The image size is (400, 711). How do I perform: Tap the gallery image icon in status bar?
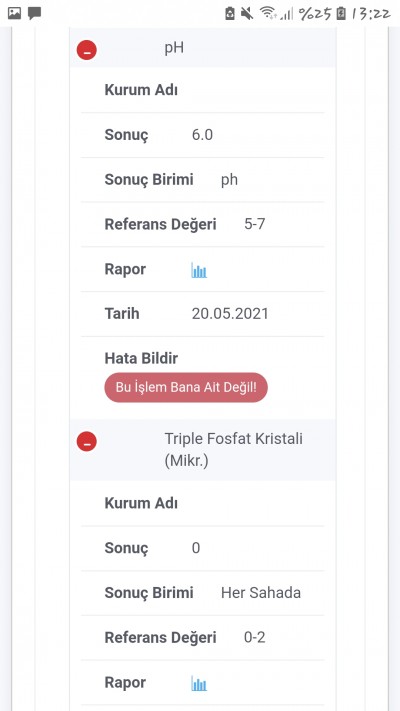point(15,13)
